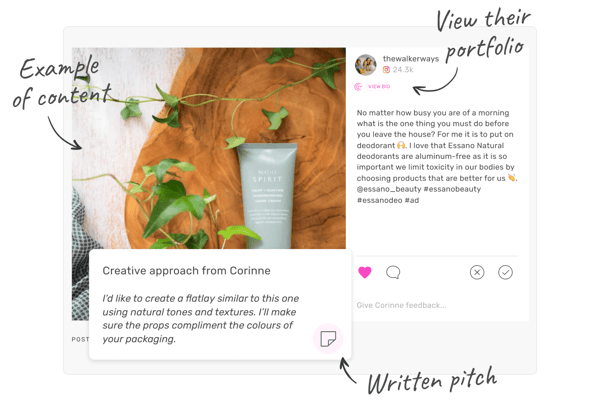
Task: Click the pink swirl icon beside VIEW BIO
Action: 358,87
